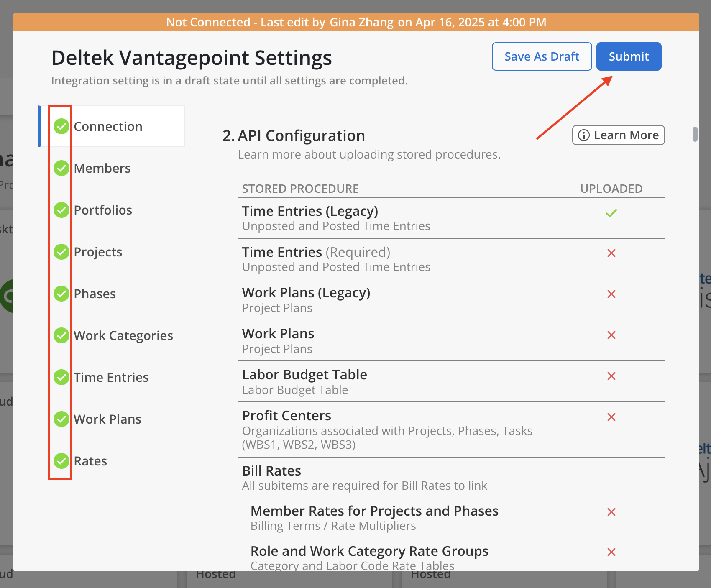Click the Bill Rates section heading

271,471
